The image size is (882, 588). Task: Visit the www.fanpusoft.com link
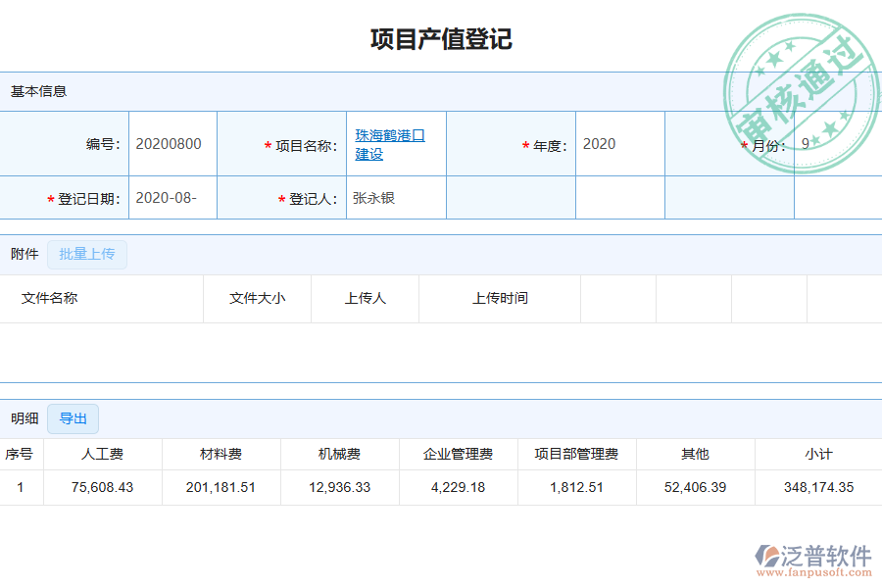click(815, 572)
